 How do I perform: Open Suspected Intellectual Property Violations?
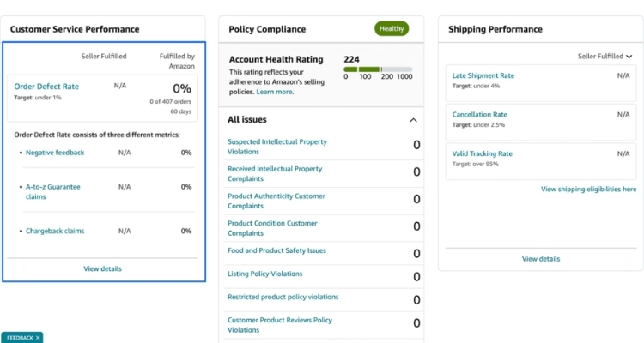click(x=276, y=146)
